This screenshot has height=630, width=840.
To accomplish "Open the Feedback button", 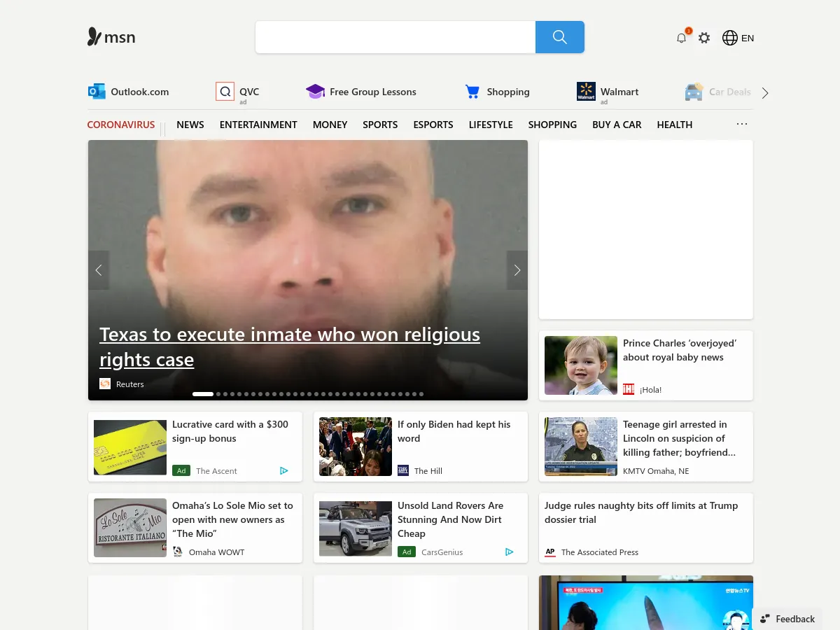I will pyautogui.click(x=787, y=619).
